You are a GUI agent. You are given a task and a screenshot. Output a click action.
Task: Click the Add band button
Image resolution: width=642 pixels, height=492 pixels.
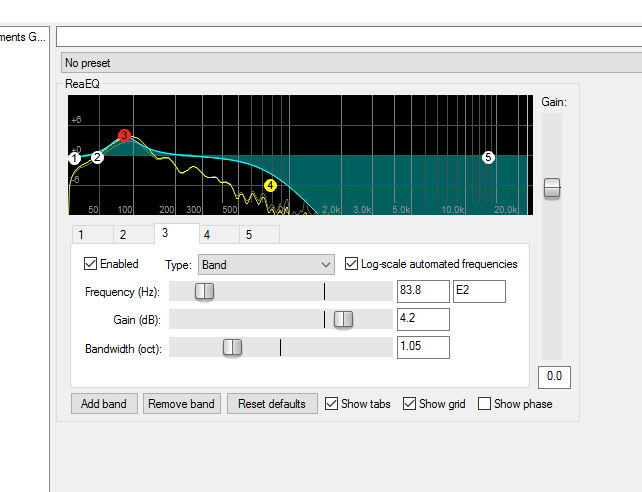pos(104,404)
